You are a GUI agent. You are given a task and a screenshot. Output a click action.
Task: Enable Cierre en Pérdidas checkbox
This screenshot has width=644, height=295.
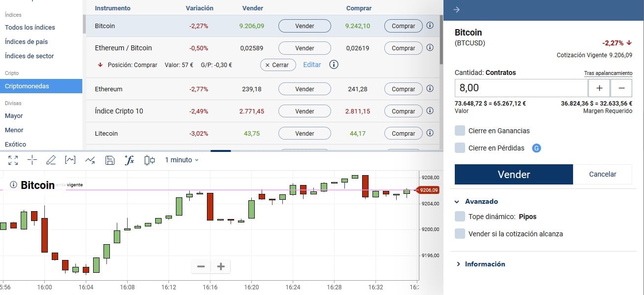pos(460,148)
